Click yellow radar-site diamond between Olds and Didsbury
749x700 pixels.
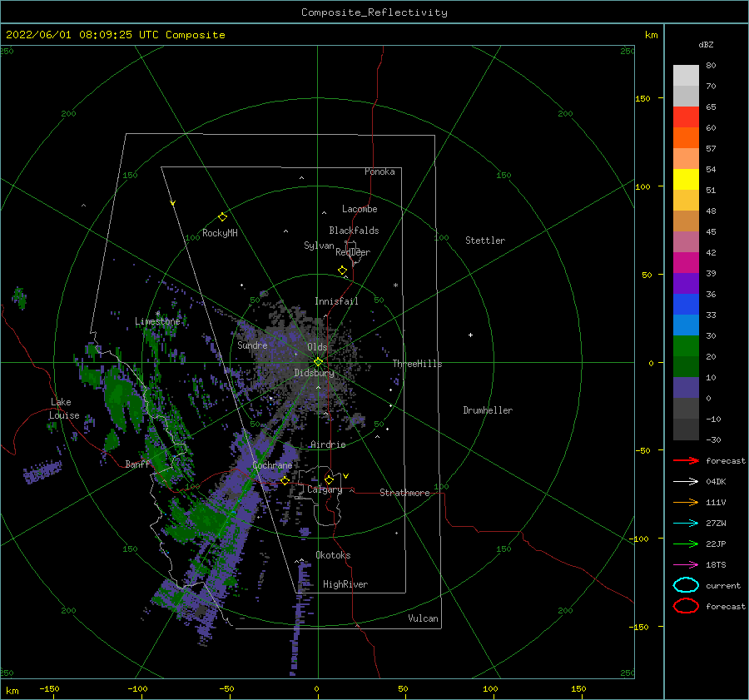(x=318, y=362)
